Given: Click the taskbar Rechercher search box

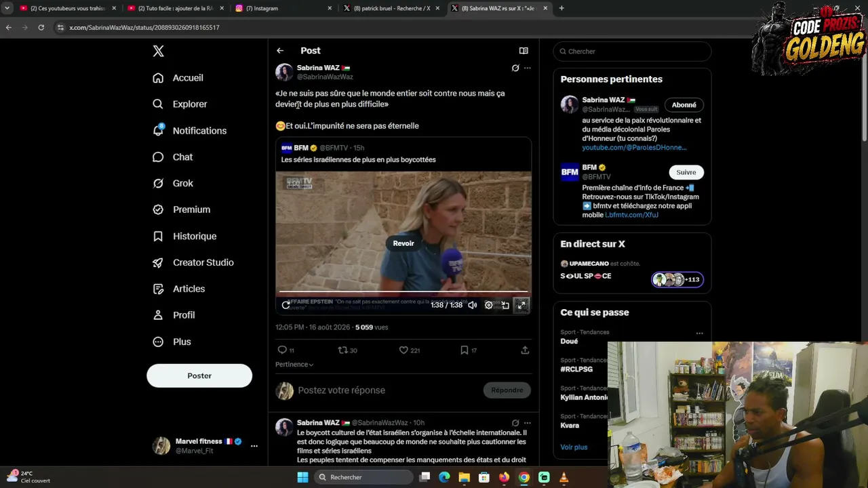Looking at the screenshot, I should [x=365, y=477].
